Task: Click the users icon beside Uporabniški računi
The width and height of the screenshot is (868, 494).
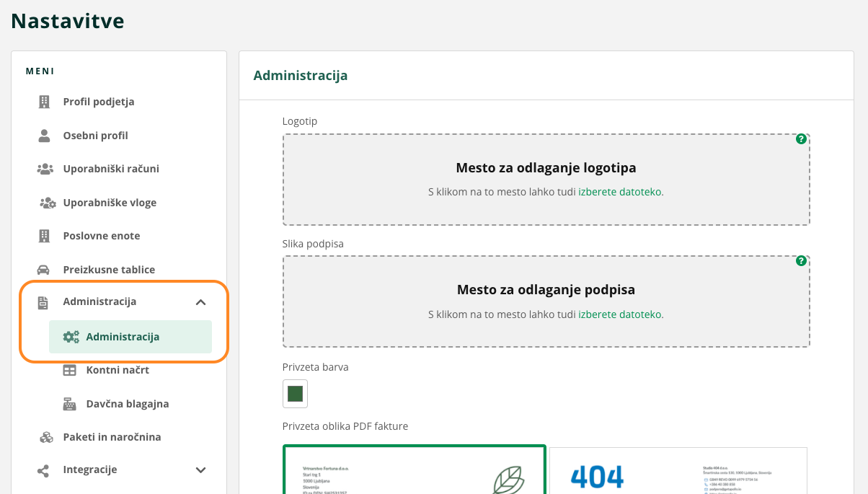Action: point(45,169)
